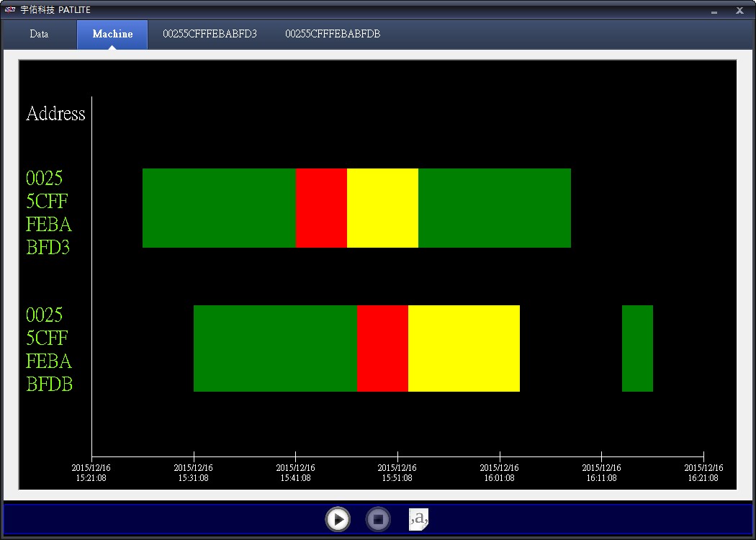Click the large green segment of BFDB row
Image resolution: width=756 pixels, height=540 pixels.
(x=275, y=348)
